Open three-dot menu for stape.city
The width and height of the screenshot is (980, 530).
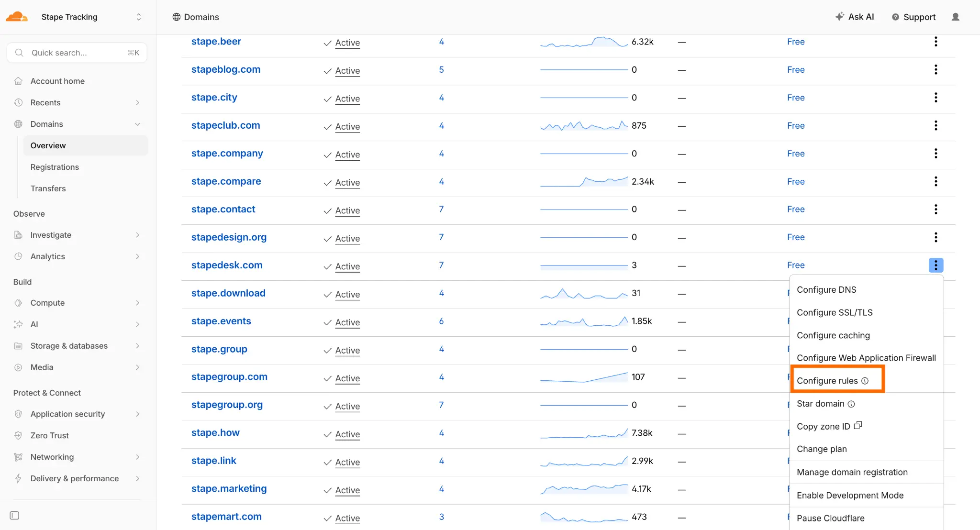coord(935,98)
